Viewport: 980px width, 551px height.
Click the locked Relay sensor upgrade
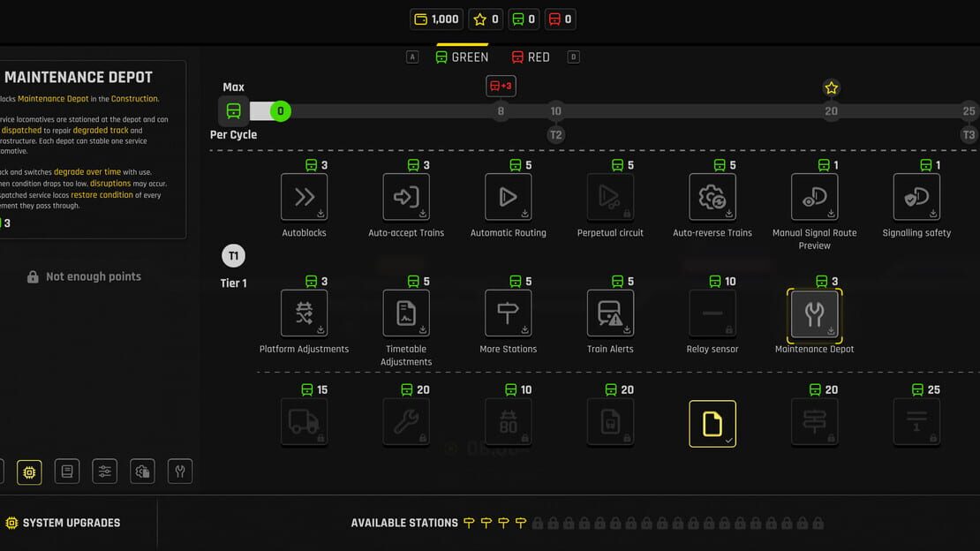(712, 313)
